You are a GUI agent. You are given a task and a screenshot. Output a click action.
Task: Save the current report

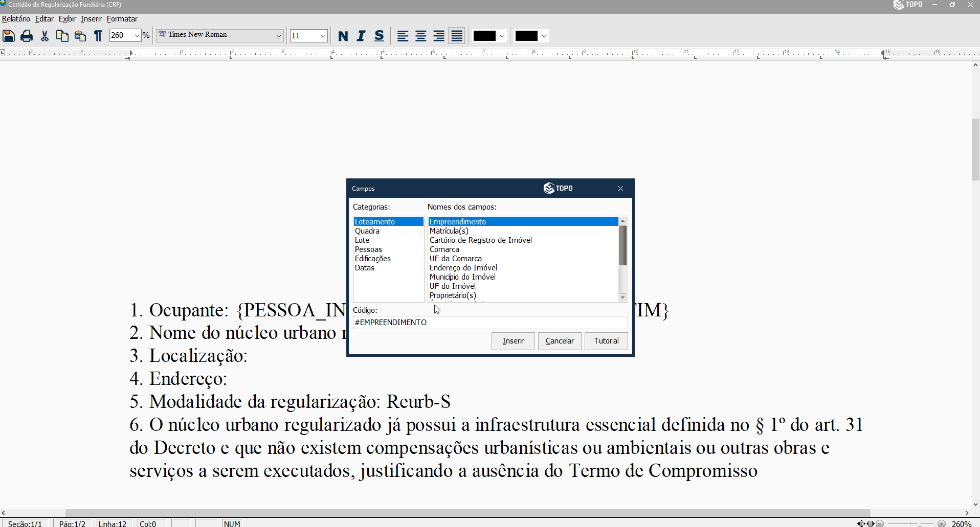(x=9, y=36)
